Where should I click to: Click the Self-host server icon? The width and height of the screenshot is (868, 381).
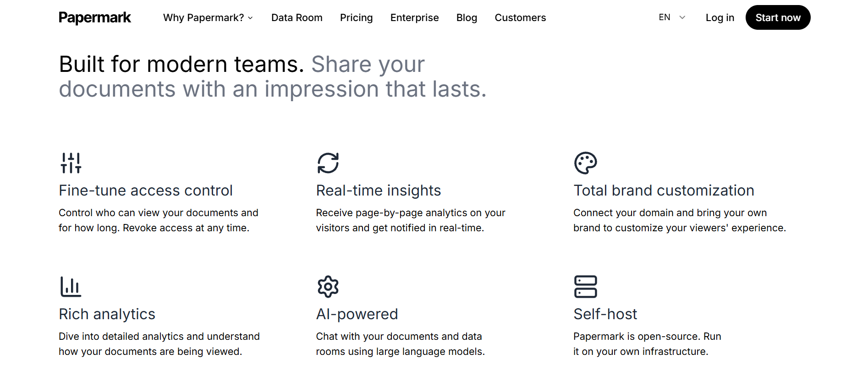pyautogui.click(x=585, y=286)
